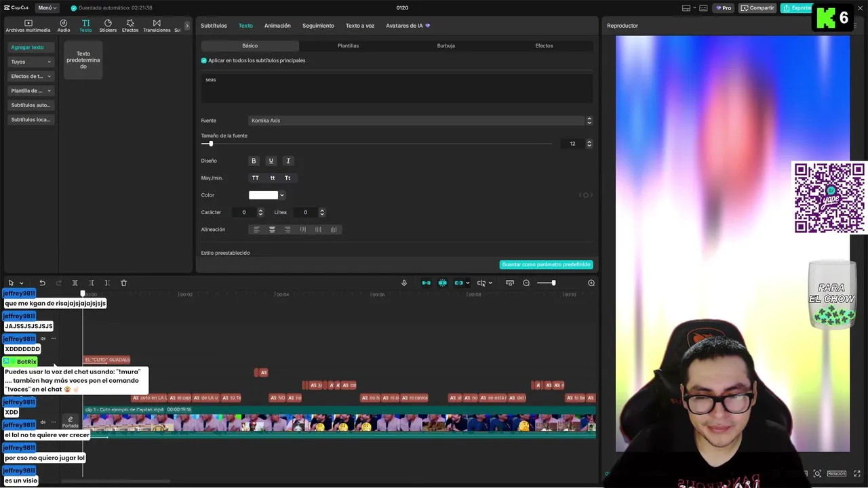Open the color swatch dropdown arrow
This screenshot has height=488, width=868.
[282, 195]
